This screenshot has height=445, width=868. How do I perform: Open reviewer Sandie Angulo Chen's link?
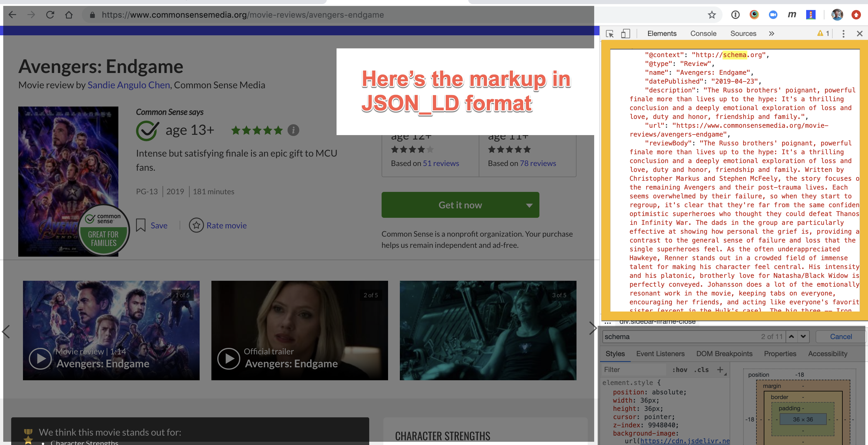coord(129,85)
